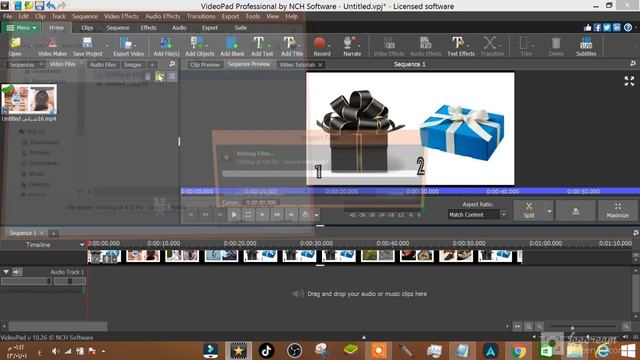Open the Timeline mode dropdown
The image size is (640, 360).
[x=82, y=244]
